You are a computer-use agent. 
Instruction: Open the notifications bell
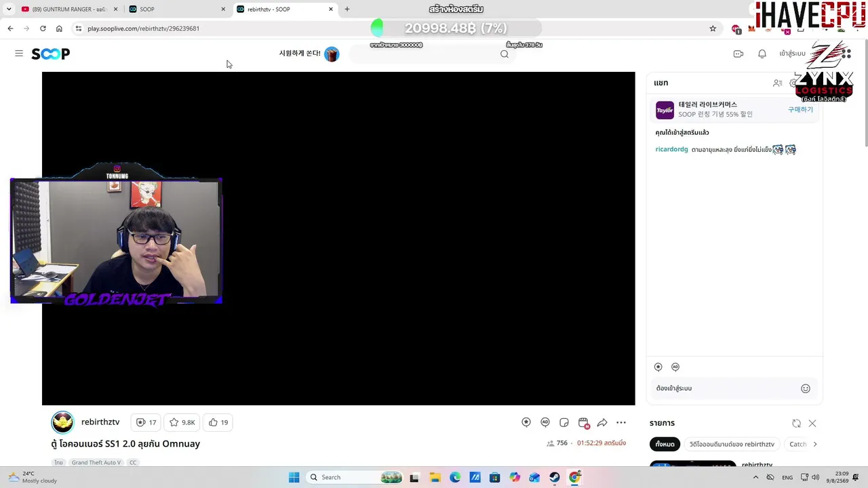tap(762, 54)
